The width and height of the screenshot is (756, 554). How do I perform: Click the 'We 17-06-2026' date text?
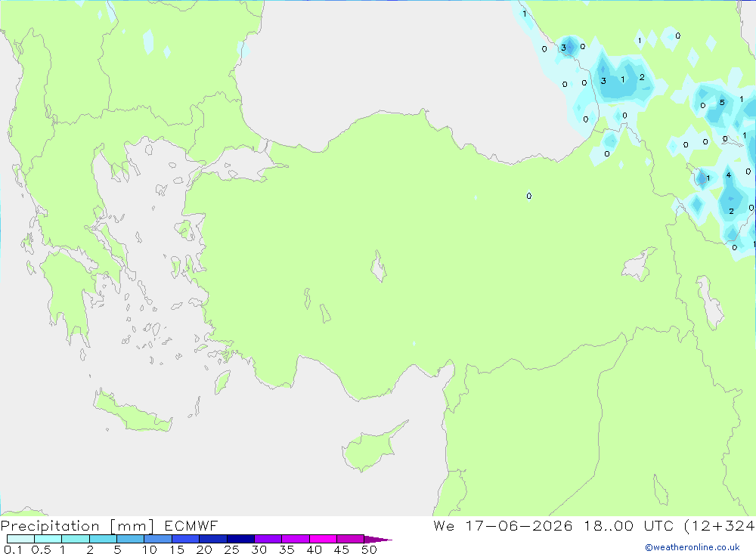[x=503, y=526]
